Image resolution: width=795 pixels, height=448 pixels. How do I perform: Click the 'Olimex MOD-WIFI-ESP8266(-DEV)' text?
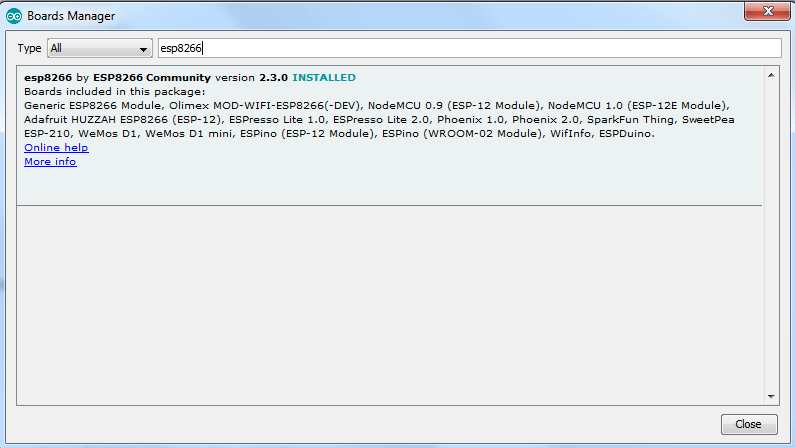264,105
